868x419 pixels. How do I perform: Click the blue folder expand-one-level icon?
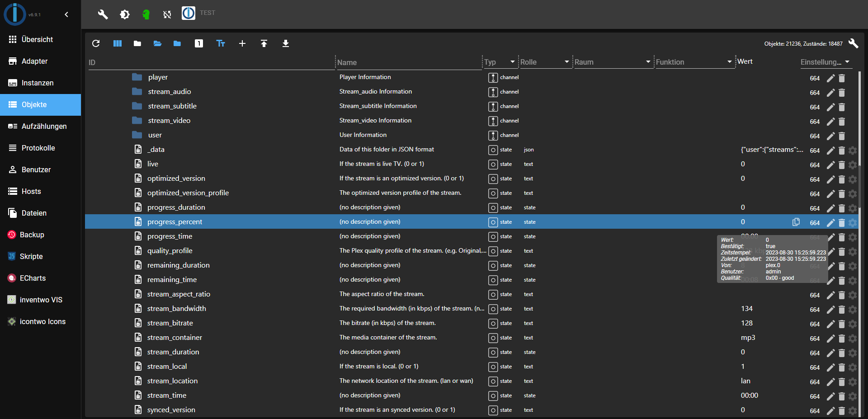coord(177,43)
